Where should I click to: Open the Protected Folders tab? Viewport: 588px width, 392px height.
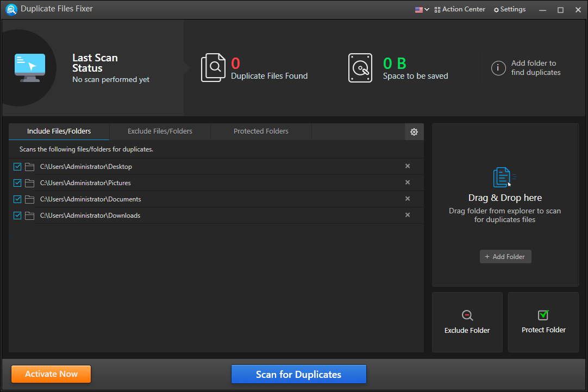[x=260, y=131]
